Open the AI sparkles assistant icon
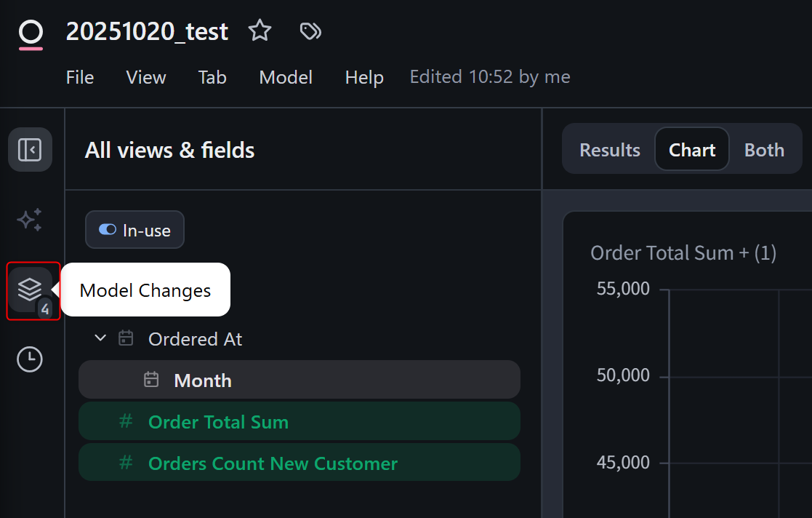 coord(30,220)
